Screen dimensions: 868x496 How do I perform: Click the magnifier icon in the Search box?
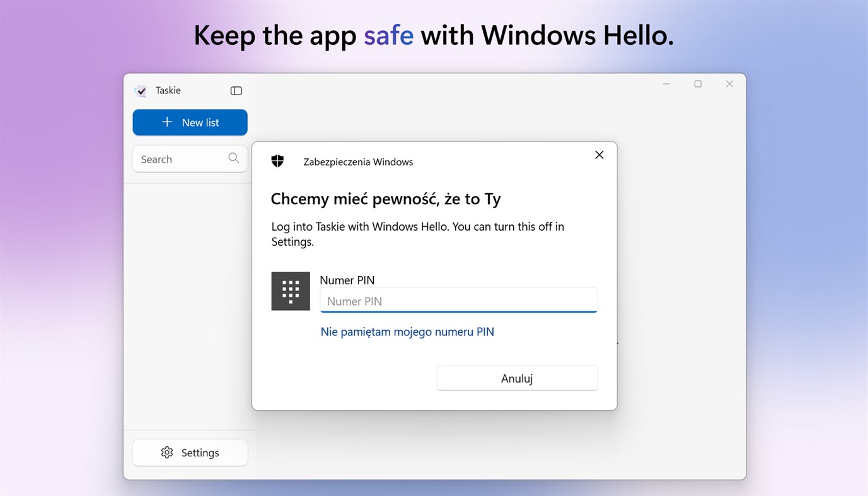pyautogui.click(x=233, y=158)
